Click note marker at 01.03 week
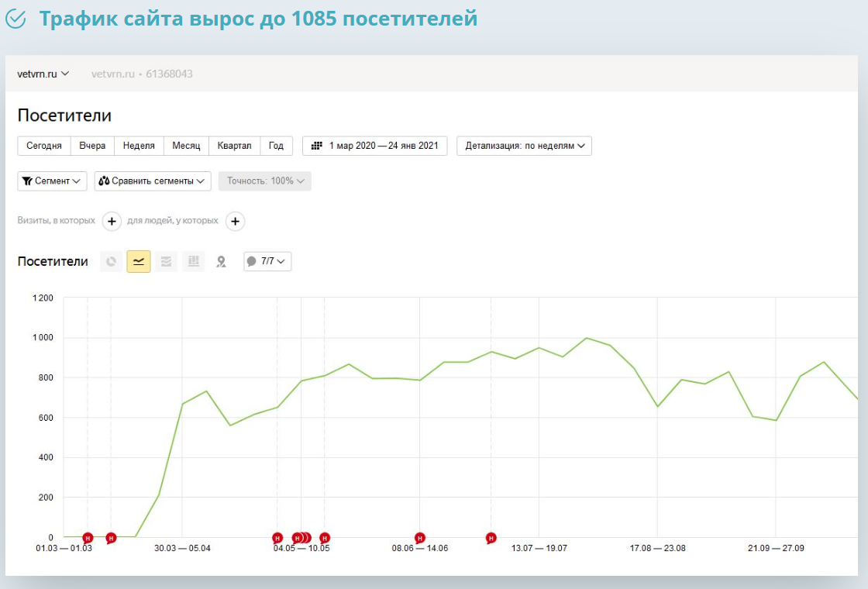Viewport: 868px width, 589px height. (88, 538)
